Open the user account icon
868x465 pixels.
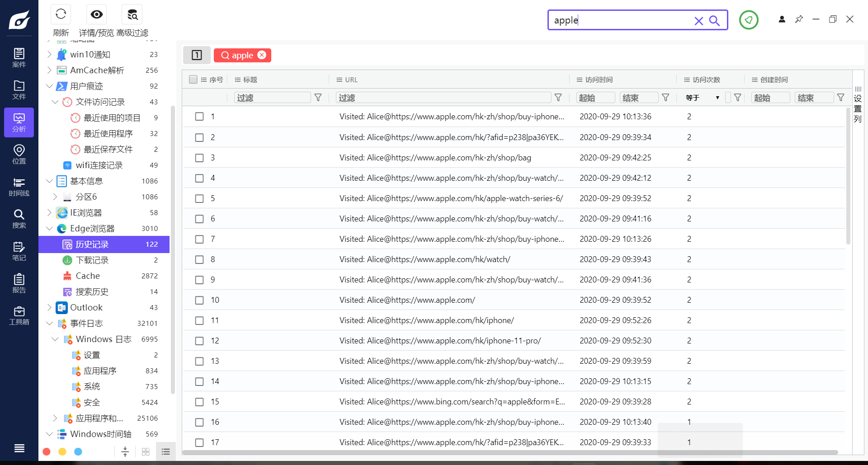pyautogui.click(x=782, y=19)
